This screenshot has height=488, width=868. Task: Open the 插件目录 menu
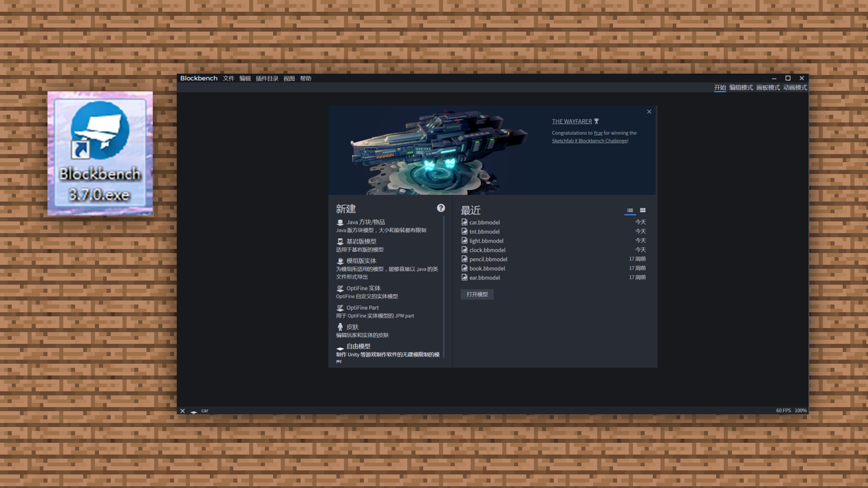coord(267,78)
